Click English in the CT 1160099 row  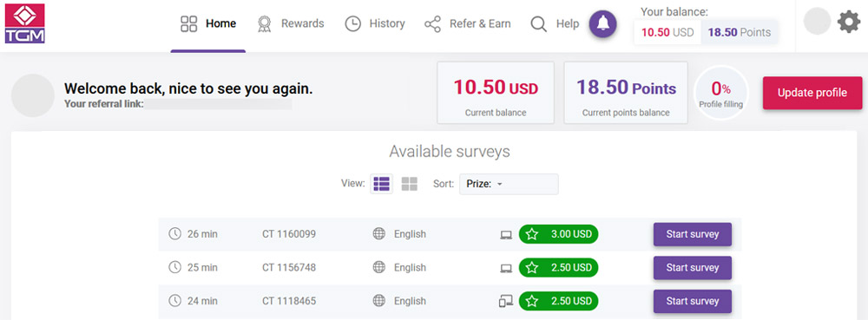(410, 234)
